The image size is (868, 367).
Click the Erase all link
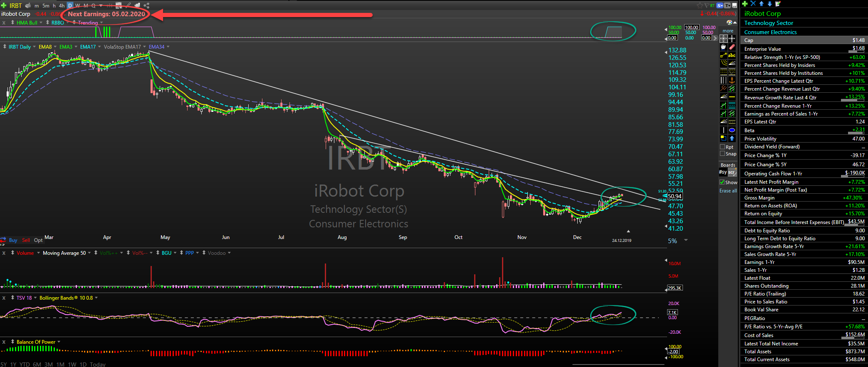coord(728,191)
